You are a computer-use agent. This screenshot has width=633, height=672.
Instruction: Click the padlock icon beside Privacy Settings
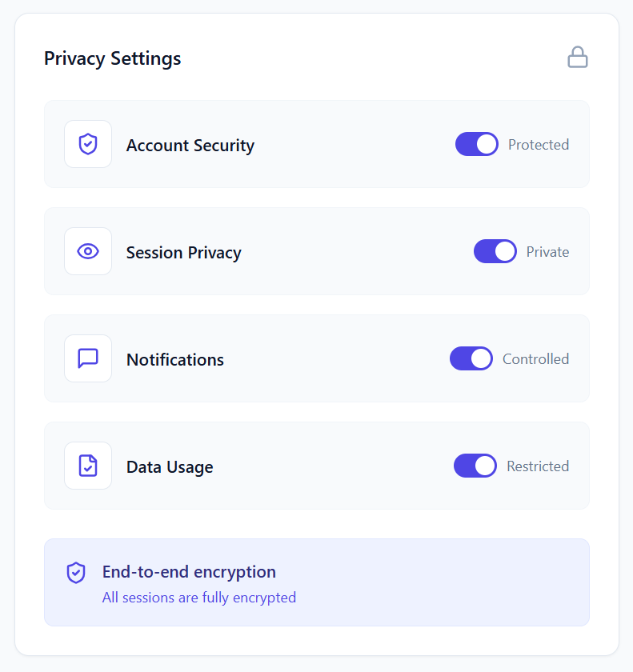577,58
